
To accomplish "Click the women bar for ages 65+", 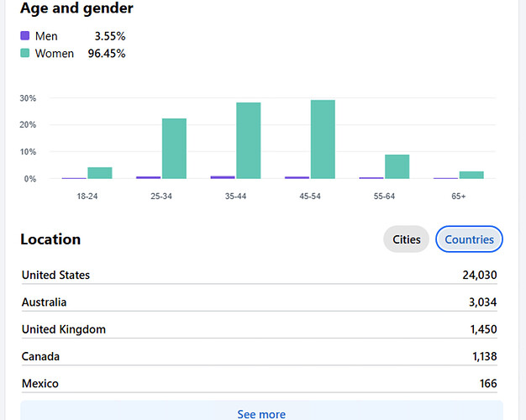I will click(x=471, y=175).
